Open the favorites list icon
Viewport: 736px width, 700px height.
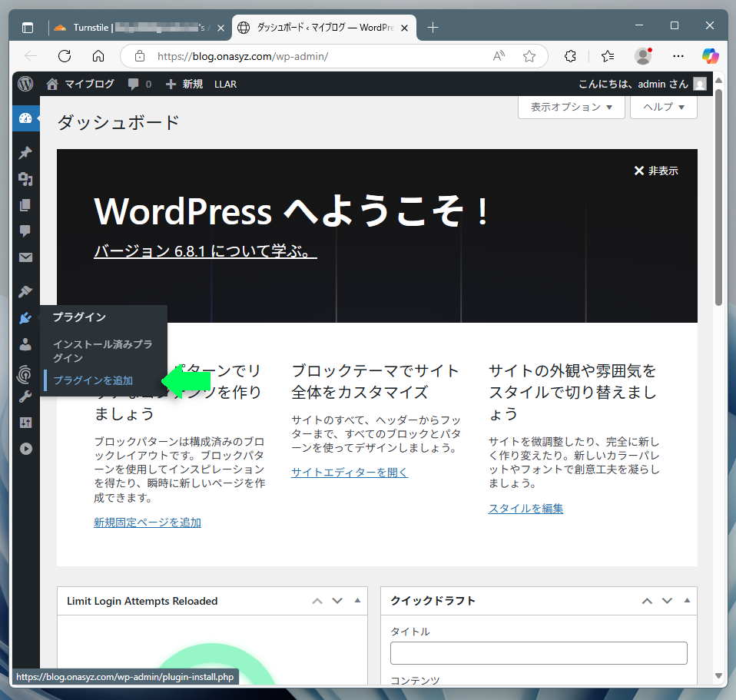tap(608, 56)
